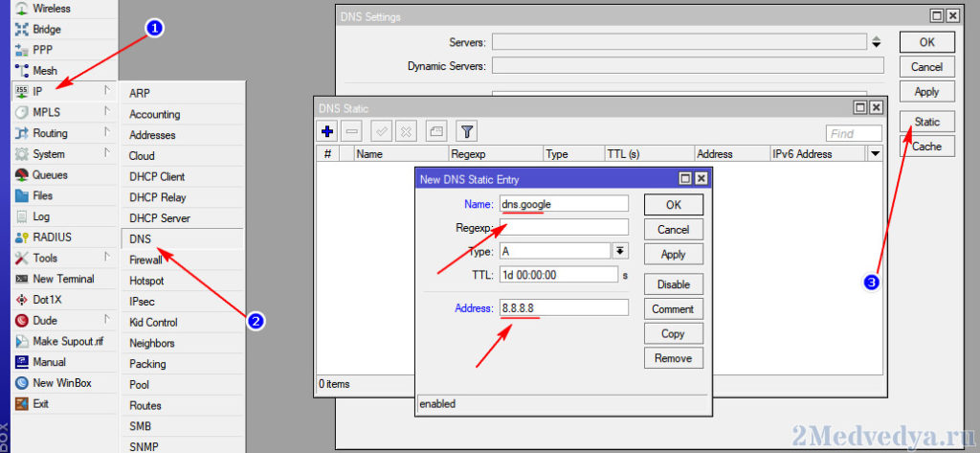Click the Manual icon in the sidebar
The height and width of the screenshot is (453, 980).
click(x=22, y=362)
